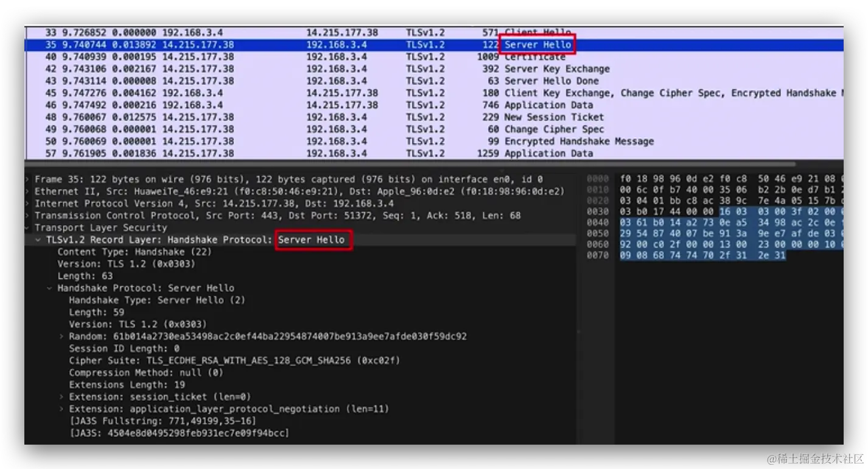This screenshot has width=868, height=469.
Task: Select packet 43 Server Hello Done row
Action: tap(434, 81)
